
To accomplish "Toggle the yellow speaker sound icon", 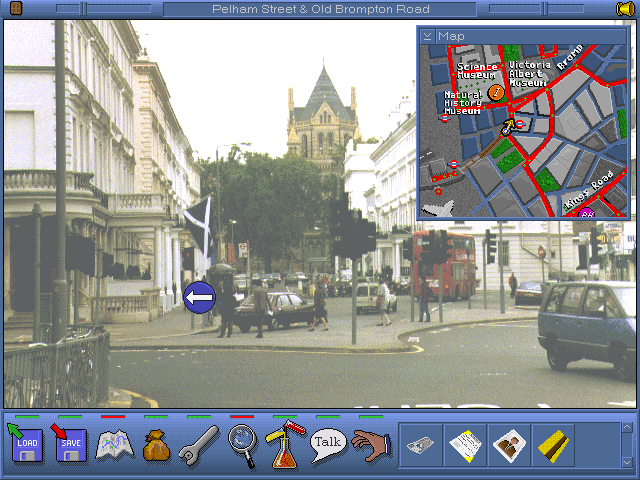I will click(625, 9).
